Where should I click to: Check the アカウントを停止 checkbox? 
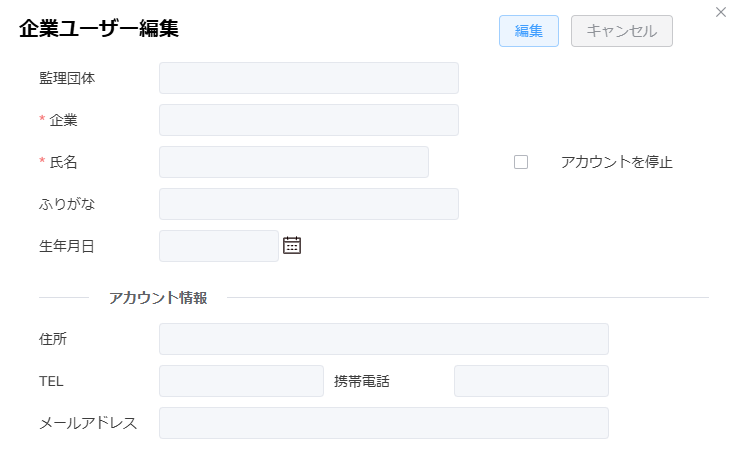[x=521, y=162]
